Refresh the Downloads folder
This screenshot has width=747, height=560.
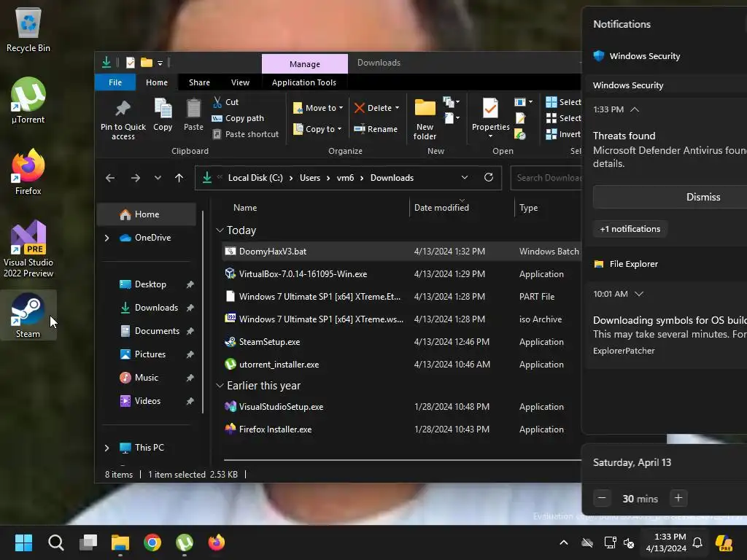pos(489,178)
